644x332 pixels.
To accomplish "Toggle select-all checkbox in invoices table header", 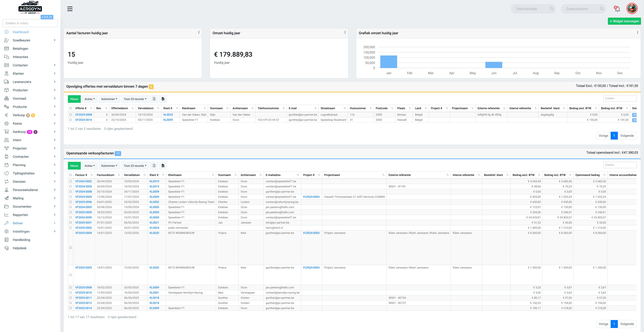I will click(70, 175).
